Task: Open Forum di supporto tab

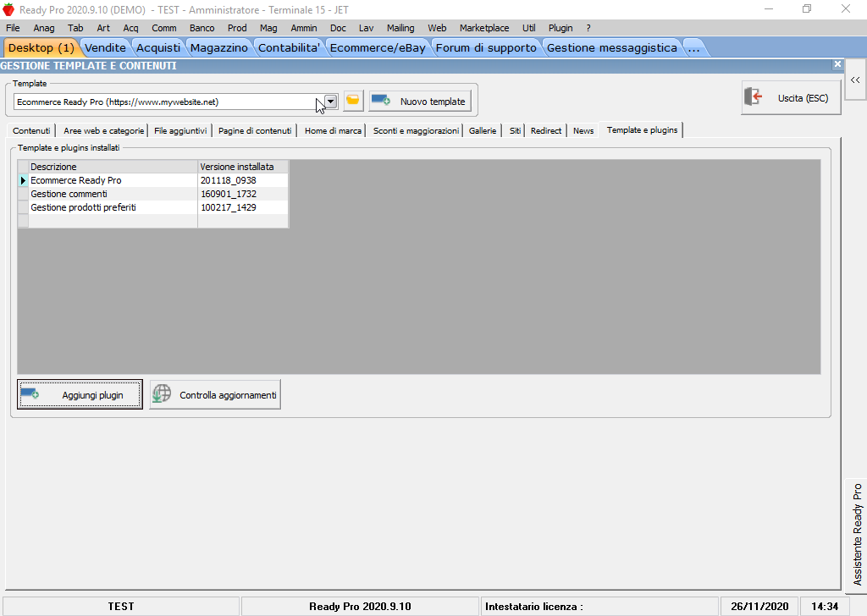Action: coord(486,47)
